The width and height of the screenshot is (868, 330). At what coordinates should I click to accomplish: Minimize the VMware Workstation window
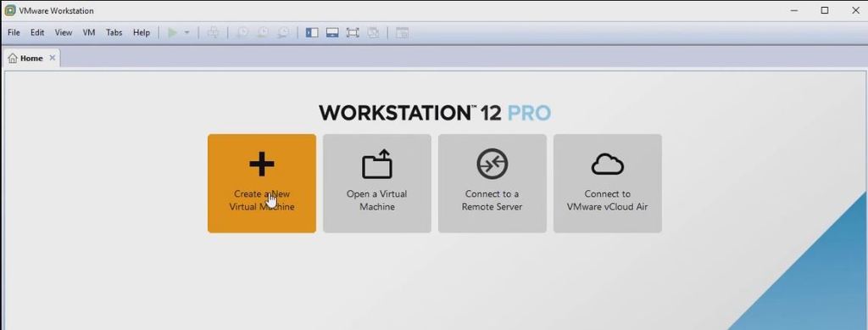point(794,10)
